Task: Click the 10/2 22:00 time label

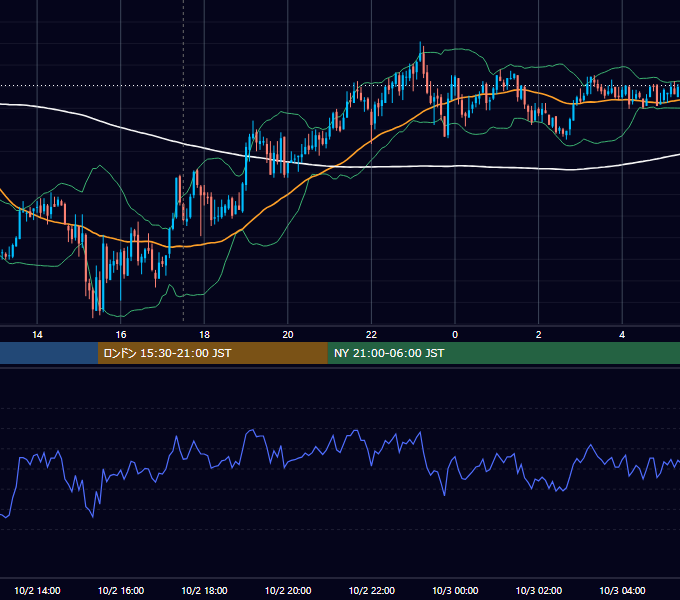Action: tap(372, 590)
